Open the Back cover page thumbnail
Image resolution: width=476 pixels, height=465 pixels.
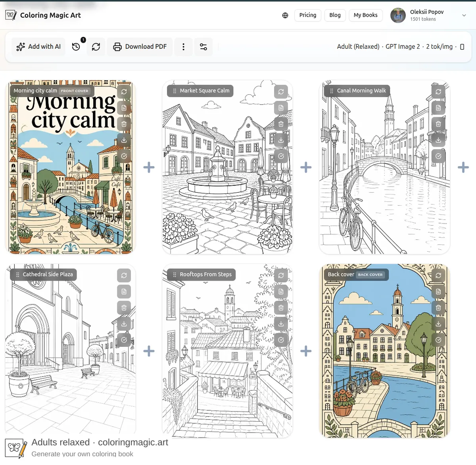[x=384, y=351]
